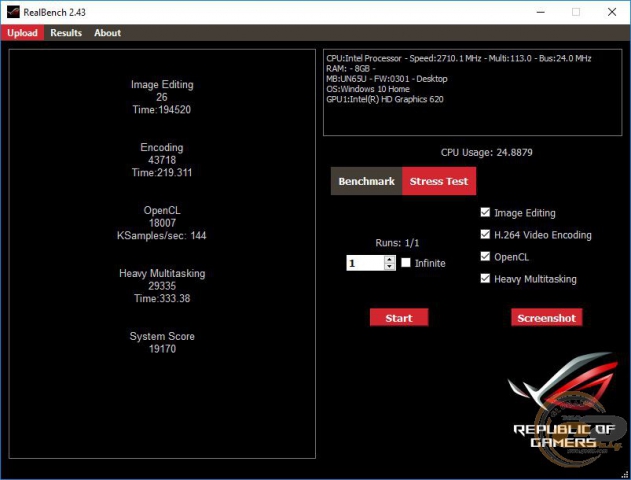Disable the H.264 Video Encoding checkbox

coord(485,235)
